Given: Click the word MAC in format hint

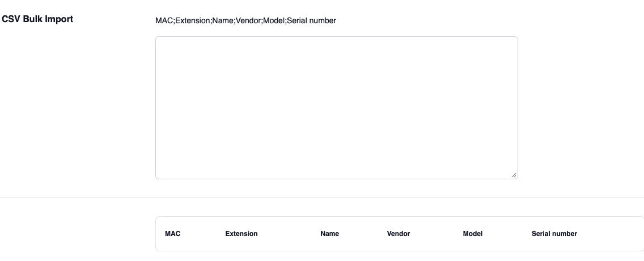Looking at the screenshot, I should coord(164,21).
